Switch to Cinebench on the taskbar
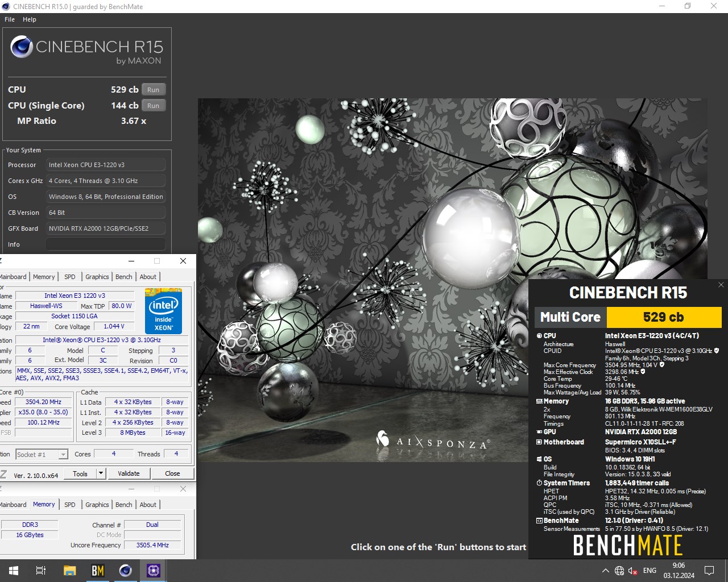The width and height of the screenshot is (728, 582). 126,571
